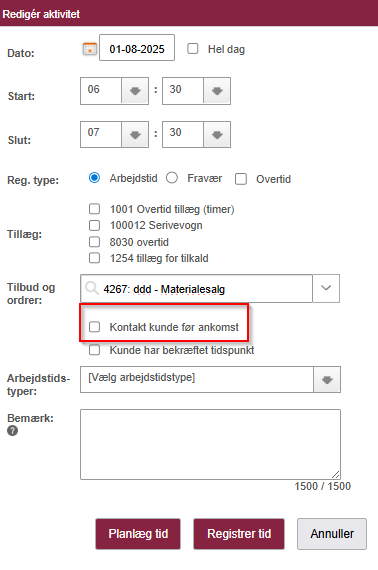Viewport: 378px width, 570px height.
Task: Click the Annuller button
Action: [332, 534]
